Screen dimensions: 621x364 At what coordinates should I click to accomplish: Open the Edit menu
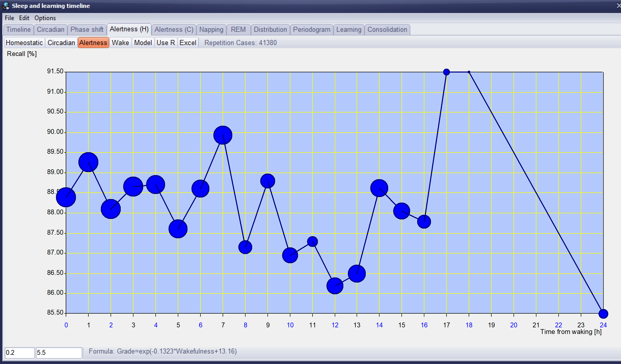point(24,18)
